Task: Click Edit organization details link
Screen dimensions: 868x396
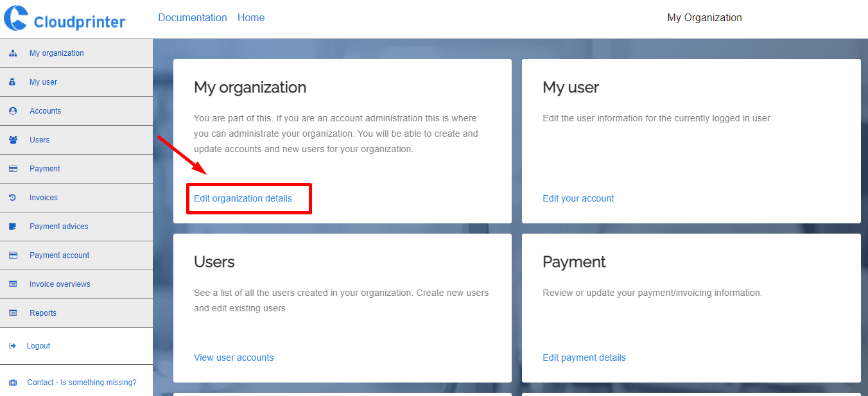Action: [243, 198]
